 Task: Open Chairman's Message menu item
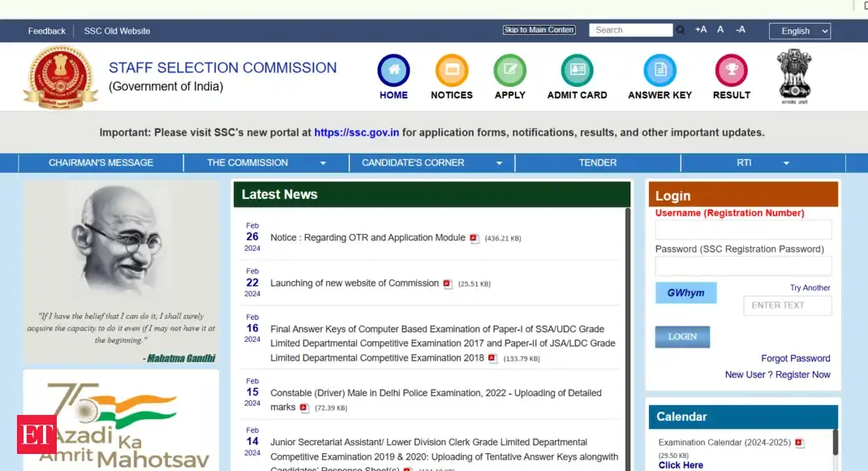coord(101,162)
